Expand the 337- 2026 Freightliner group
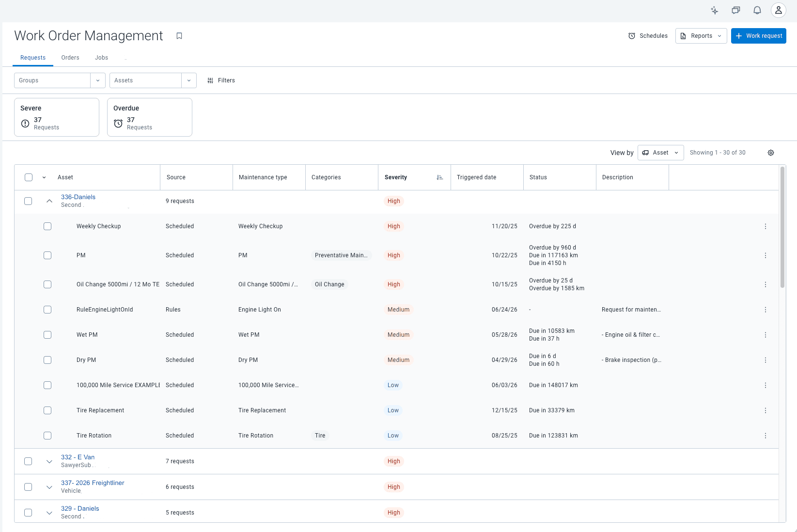The height and width of the screenshot is (532, 797). (x=49, y=487)
